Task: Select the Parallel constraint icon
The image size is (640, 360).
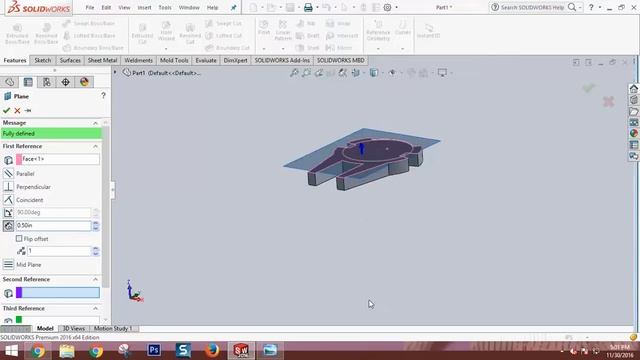Action: pos(8,173)
